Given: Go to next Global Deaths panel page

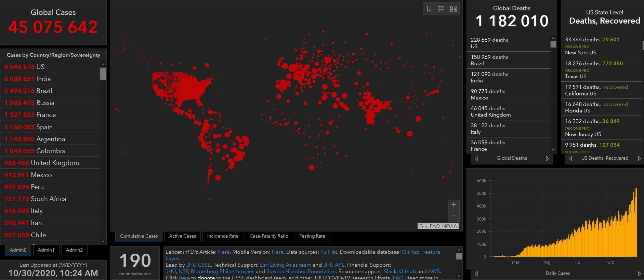Looking at the screenshot, I should pos(547,158).
